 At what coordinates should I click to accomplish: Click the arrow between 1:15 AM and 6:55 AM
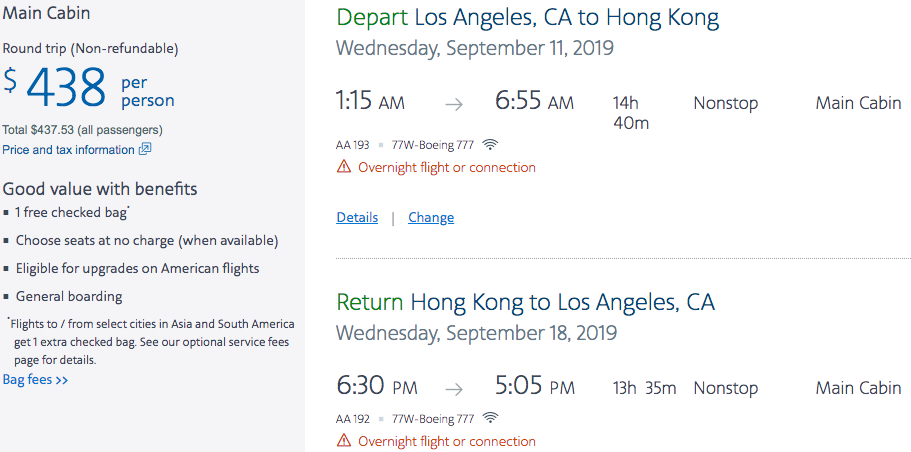pos(454,105)
